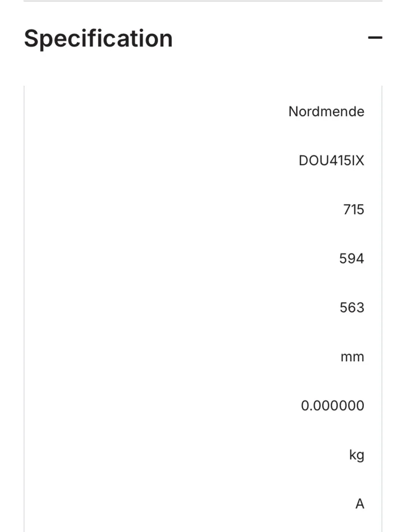Click the divider line above Specification heading

tap(203, 1)
